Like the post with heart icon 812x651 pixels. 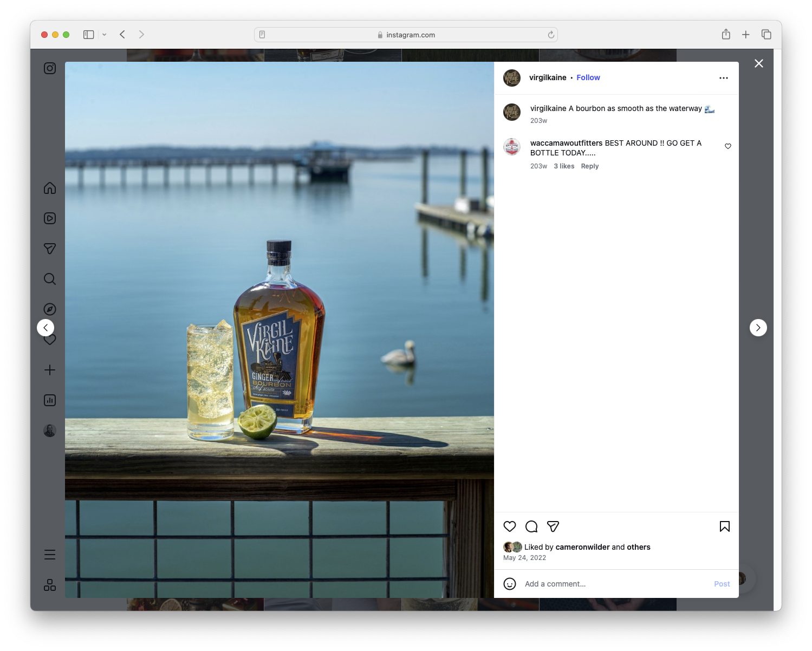coord(510,526)
